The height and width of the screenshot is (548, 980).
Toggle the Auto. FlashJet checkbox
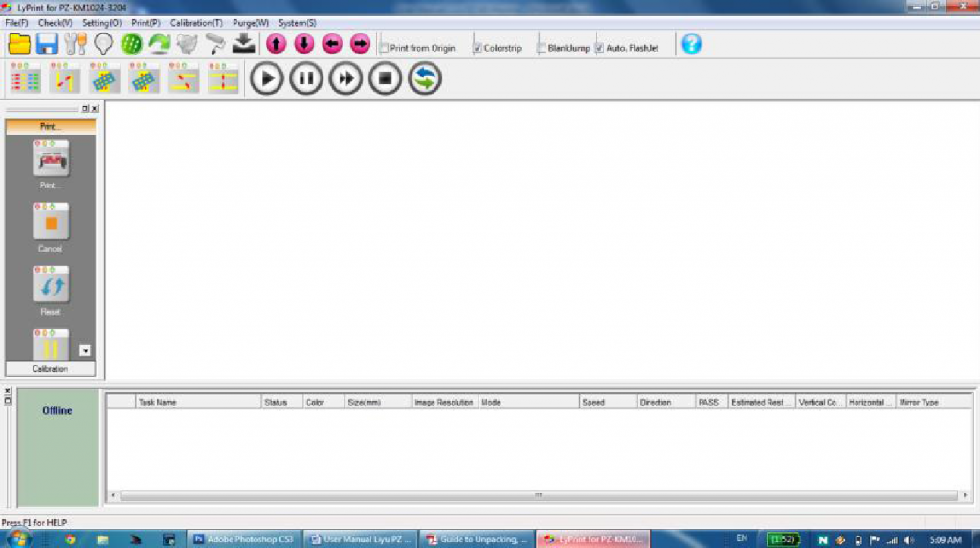[599, 48]
